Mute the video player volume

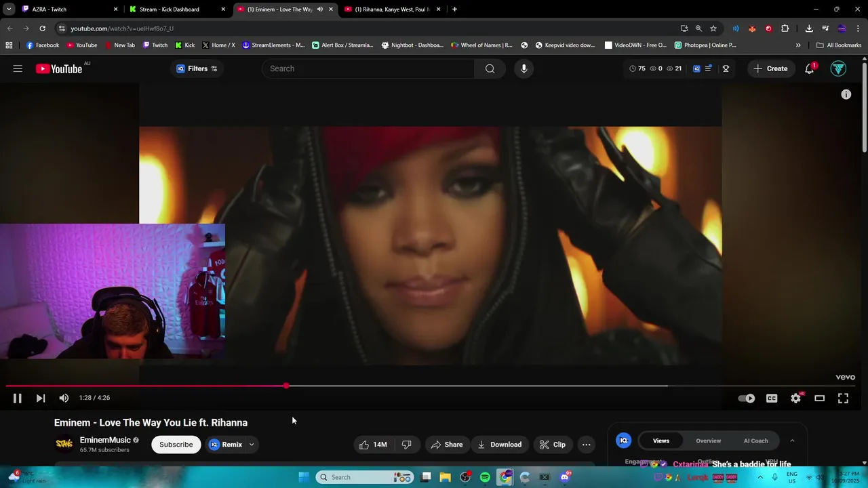pyautogui.click(x=64, y=399)
